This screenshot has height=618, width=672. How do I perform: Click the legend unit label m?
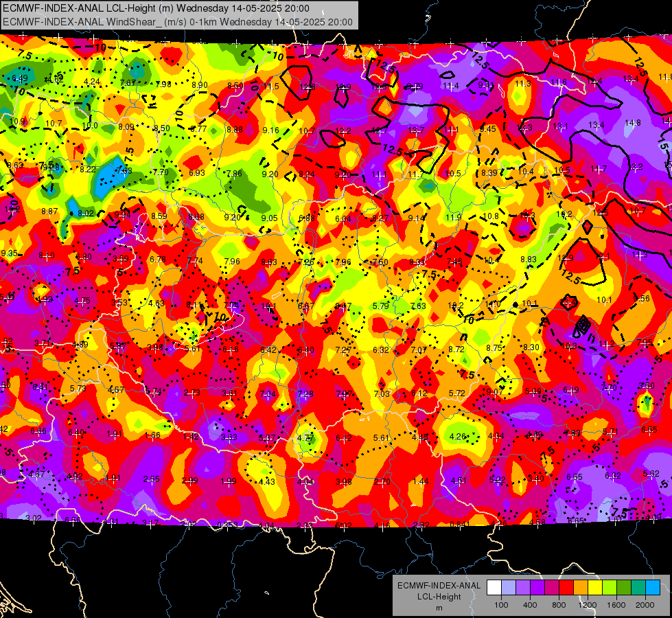pyautogui.click(x=439, y=608)
